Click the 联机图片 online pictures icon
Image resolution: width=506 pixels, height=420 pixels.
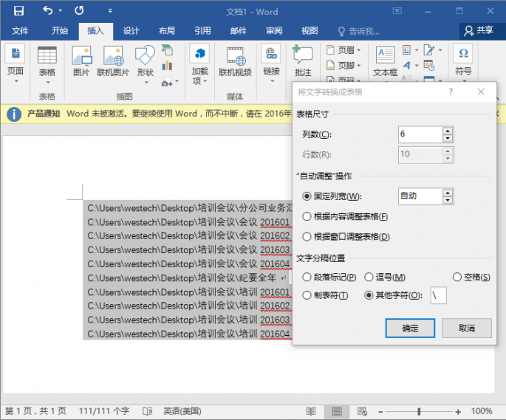[113, 55]
